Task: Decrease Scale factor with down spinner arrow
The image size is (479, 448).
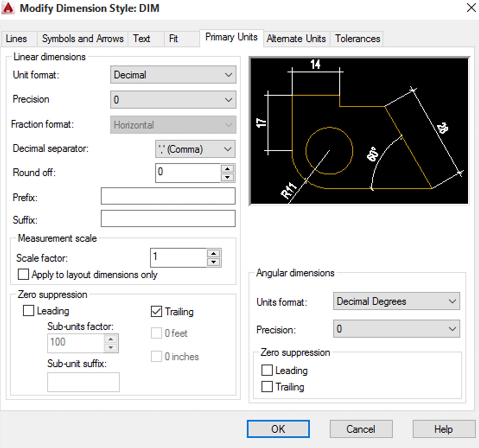Action: pos(213,262)
